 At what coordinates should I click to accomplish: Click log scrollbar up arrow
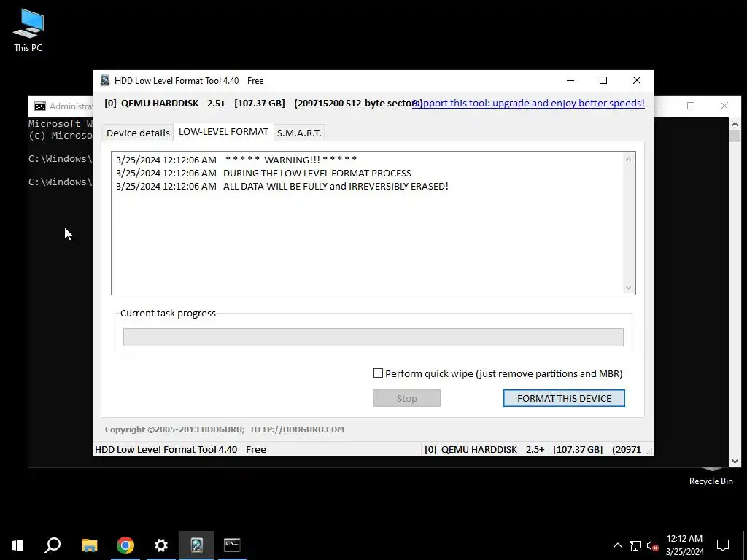pyautogui.click(x=628, y=159)
